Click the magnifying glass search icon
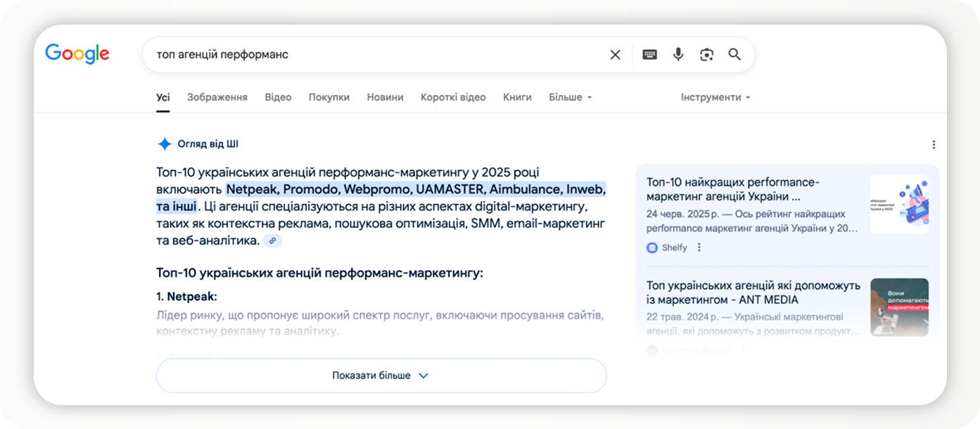 click(734, 55)
